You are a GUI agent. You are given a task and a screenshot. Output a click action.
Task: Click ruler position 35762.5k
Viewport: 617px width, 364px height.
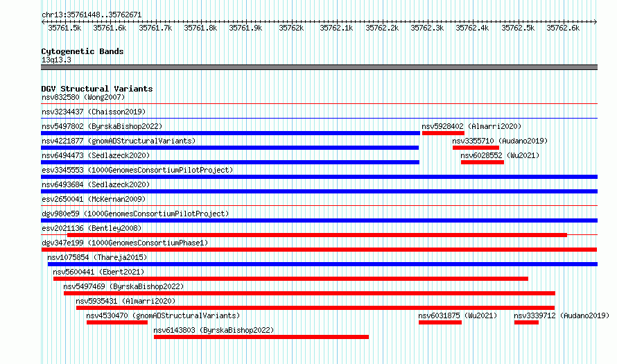(518, 28)
